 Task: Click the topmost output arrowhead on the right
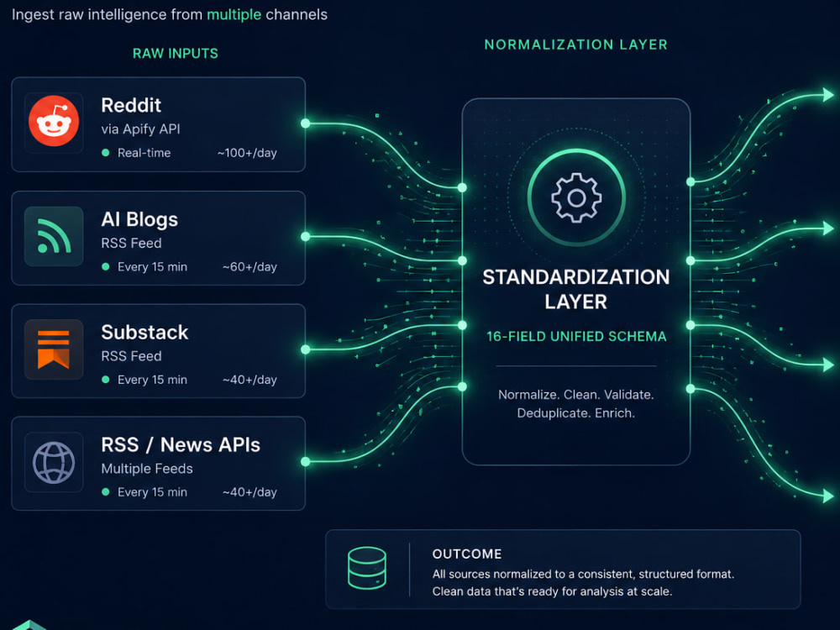pyautogui.click(x=828, y=95)
